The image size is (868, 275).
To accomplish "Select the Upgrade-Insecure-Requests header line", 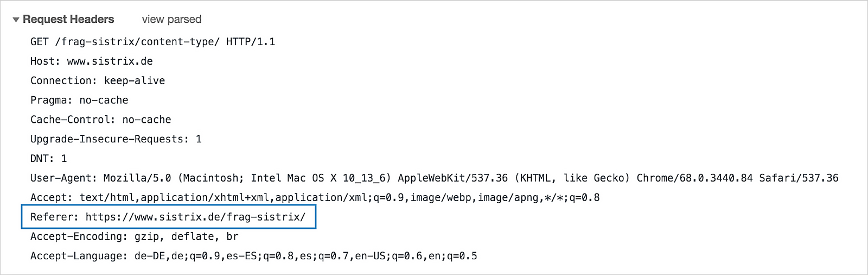I will (x=116, y=140).
